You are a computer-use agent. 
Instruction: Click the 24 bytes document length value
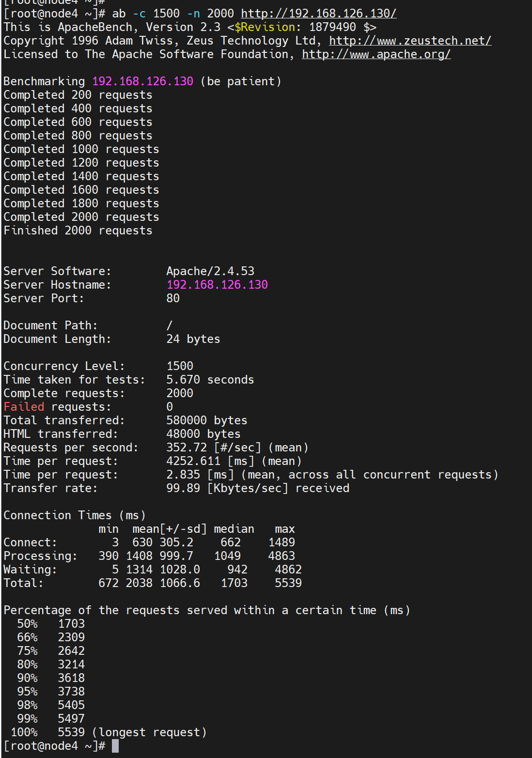pos(193,339)
